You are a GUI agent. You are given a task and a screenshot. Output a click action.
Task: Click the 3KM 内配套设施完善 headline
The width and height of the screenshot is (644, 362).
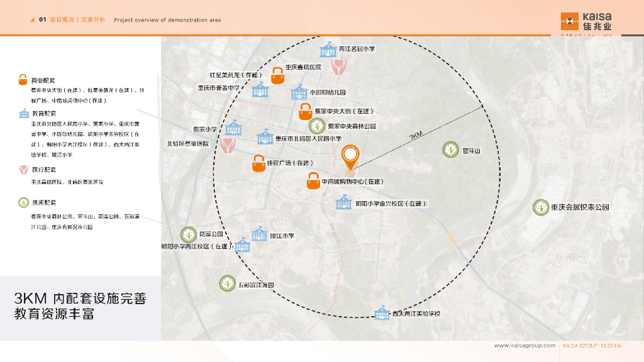(x=80, y=299)
